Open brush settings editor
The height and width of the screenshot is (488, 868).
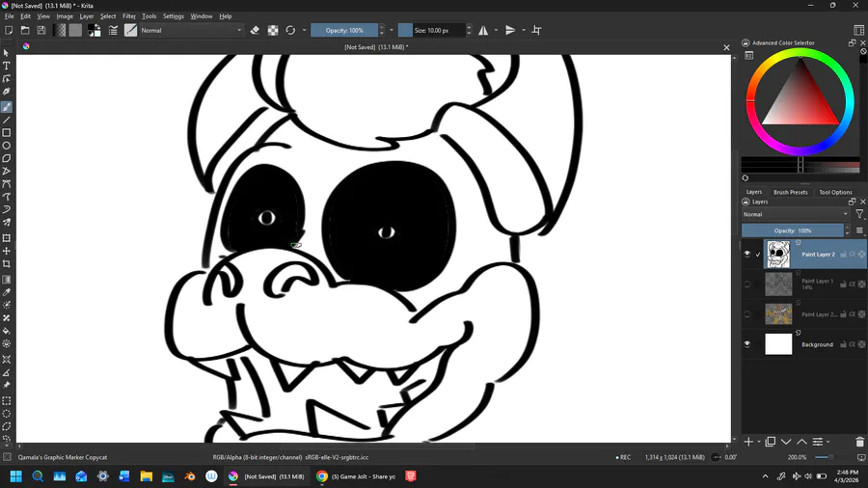pyautogui.click(x=113, y=31)
